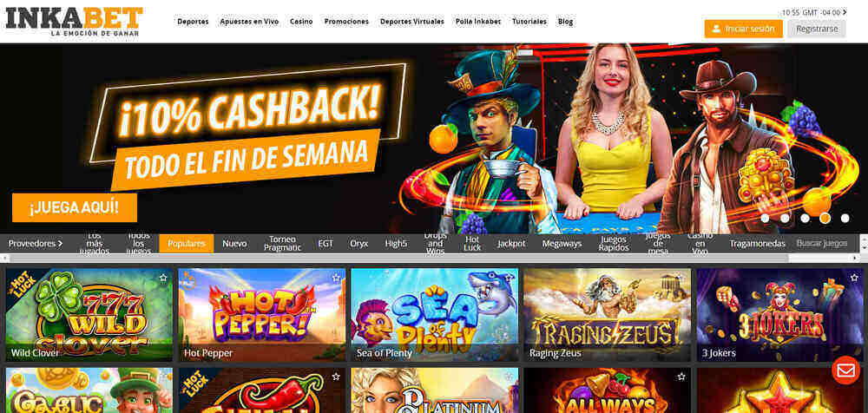Star the chili pepper Hot Luck game tile
Image resolution: width=868 pixels, height=413 pixels.
click(336, 377)
